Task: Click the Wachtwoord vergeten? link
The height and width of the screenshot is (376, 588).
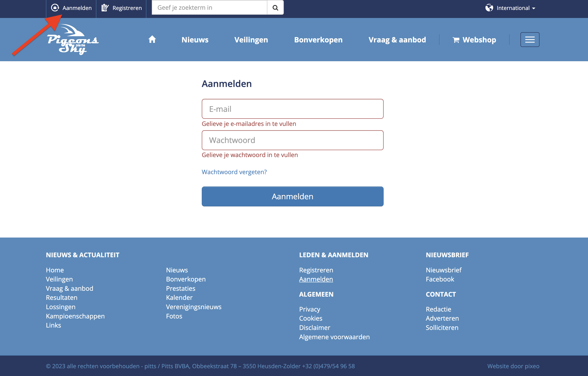Action: tap(234, 172)
